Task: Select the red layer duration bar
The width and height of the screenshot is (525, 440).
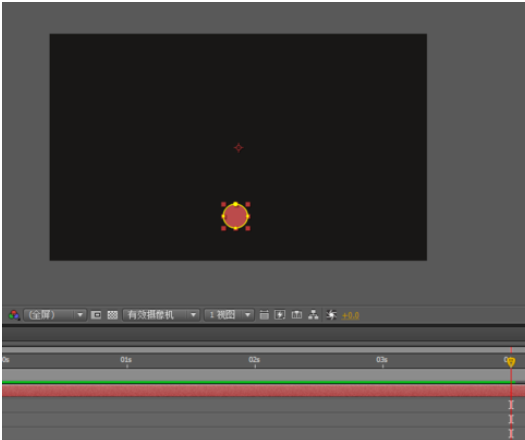Action: (x=264, y=390)
